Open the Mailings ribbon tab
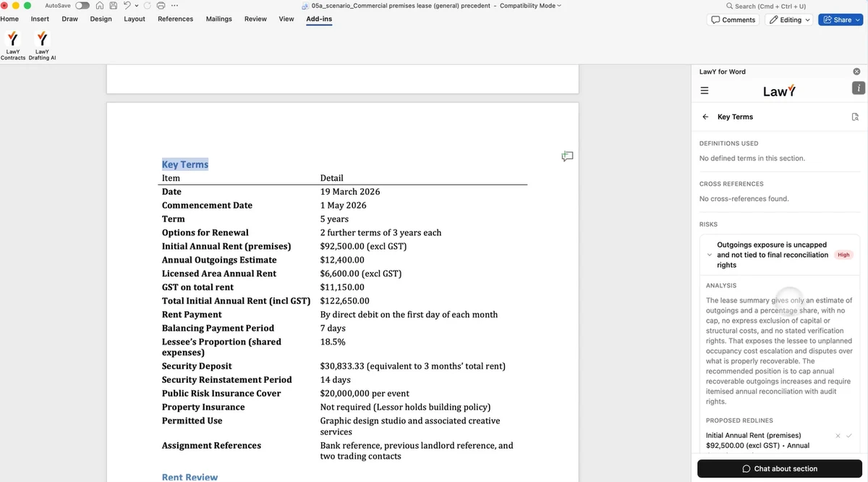 [218, 19]
